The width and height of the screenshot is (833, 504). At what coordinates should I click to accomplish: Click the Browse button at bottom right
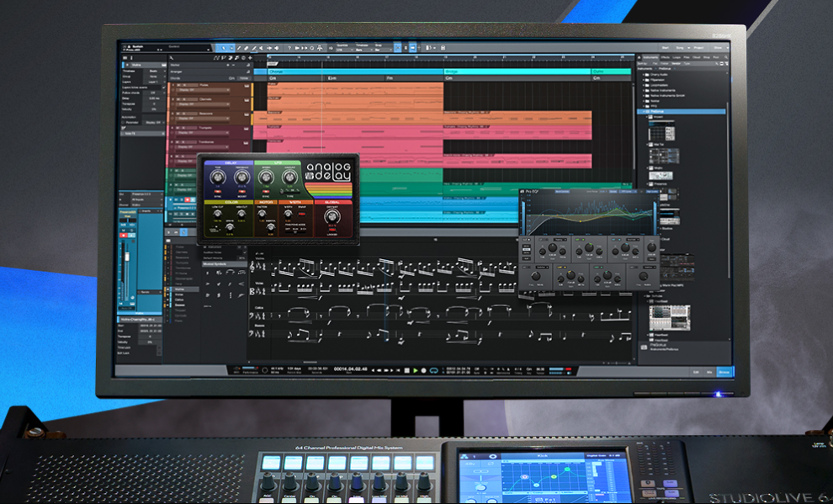coord(723,371)
